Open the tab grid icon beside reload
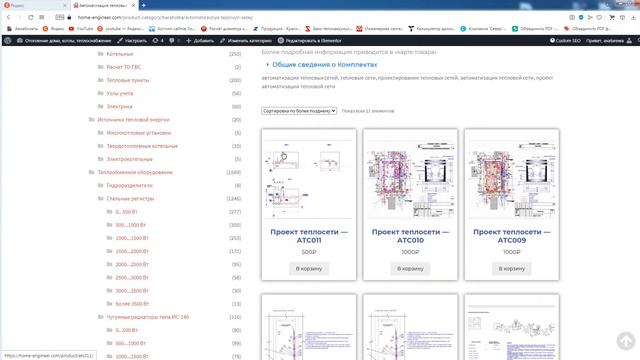 coord(42,18)
